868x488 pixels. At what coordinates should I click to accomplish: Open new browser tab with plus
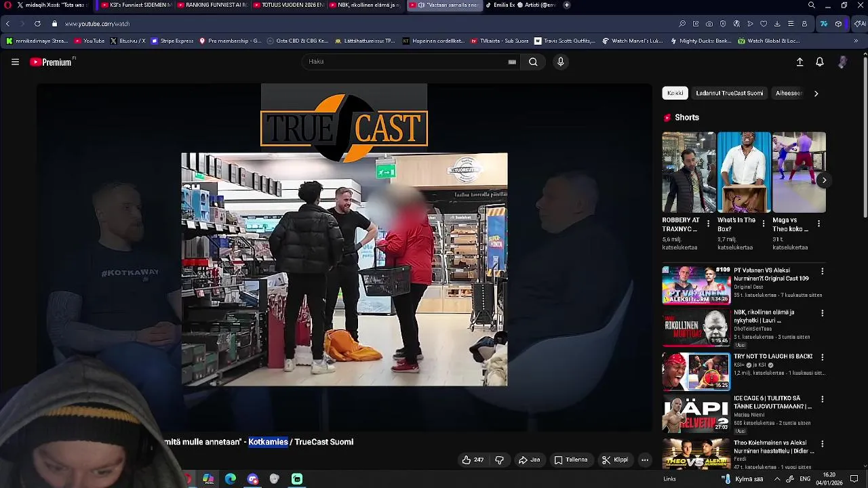pos(567,5)
